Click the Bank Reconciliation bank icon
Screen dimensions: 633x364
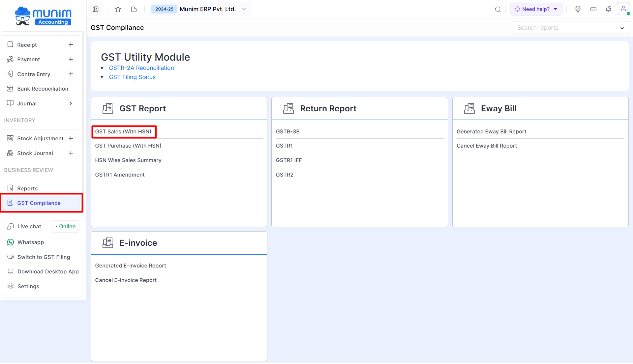(10, 89)
